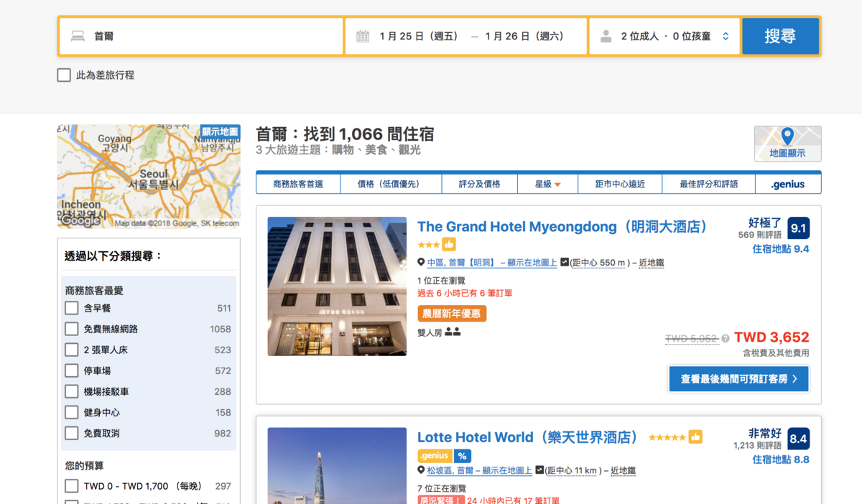Click the 569 則評語 review count
862x504 pixels.
point(760,235)
